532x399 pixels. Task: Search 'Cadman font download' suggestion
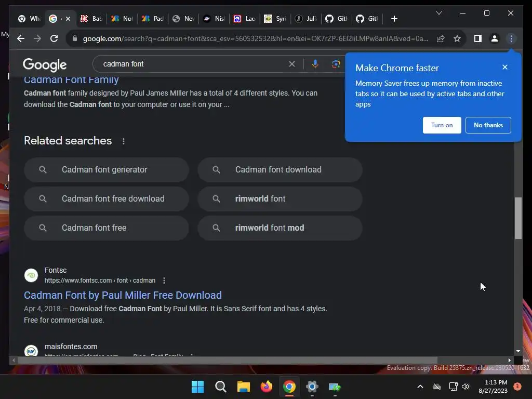point(280,170)
